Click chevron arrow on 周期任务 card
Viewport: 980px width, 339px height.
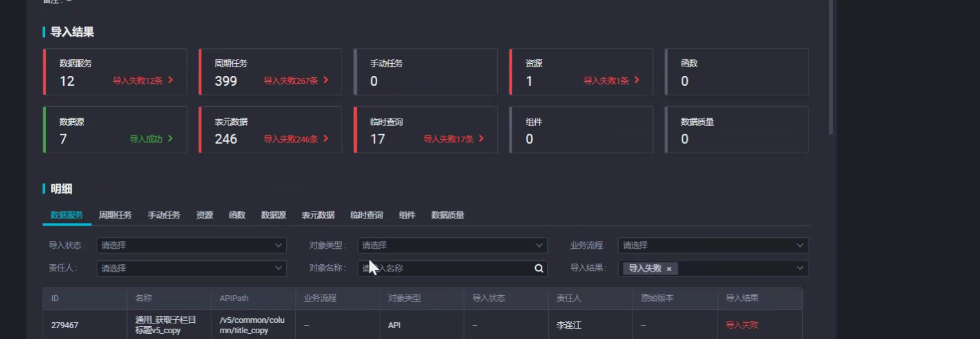(x=326, y=81)
